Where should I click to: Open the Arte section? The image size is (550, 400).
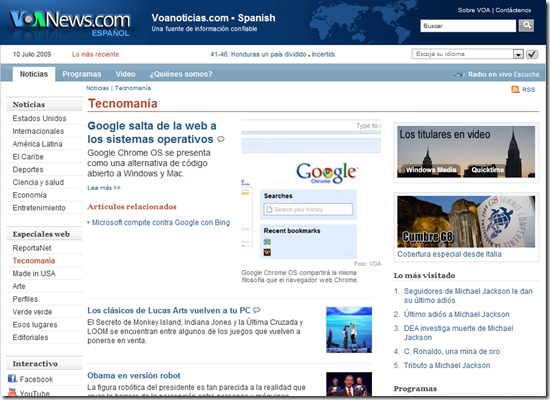19,286
